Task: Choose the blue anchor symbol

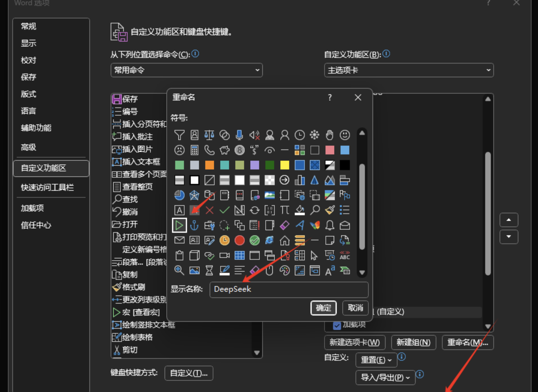Action: [x=194, y=225]
